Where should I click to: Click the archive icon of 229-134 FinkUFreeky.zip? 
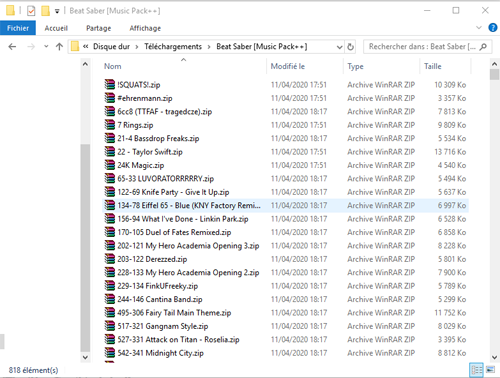110,286
